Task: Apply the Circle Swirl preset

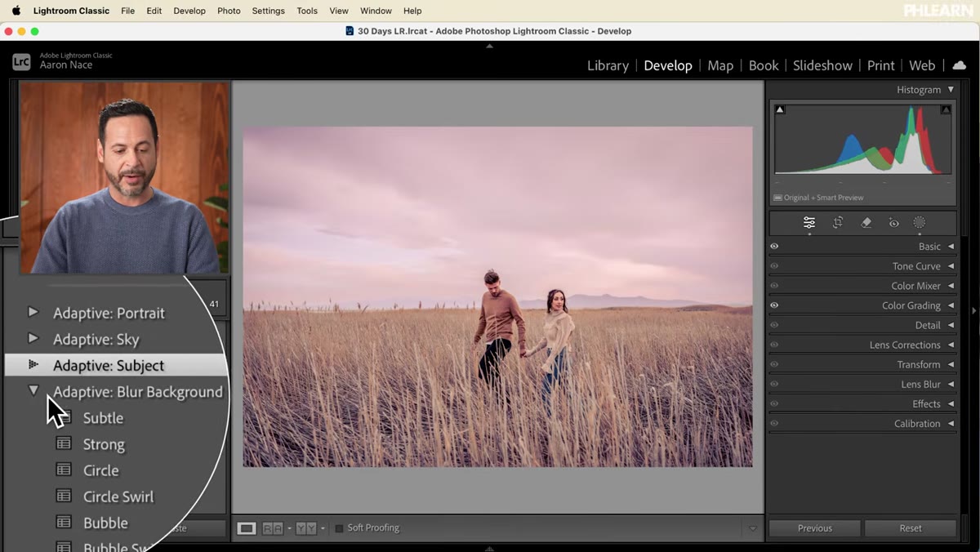Action: pyautogui.click(x=118, y=496)
